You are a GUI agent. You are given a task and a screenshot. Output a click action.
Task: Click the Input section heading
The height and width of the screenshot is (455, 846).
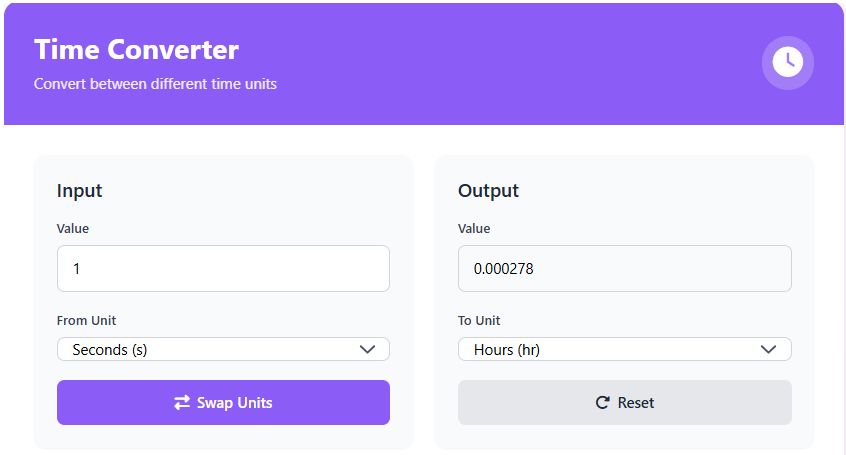click(80, 191)
